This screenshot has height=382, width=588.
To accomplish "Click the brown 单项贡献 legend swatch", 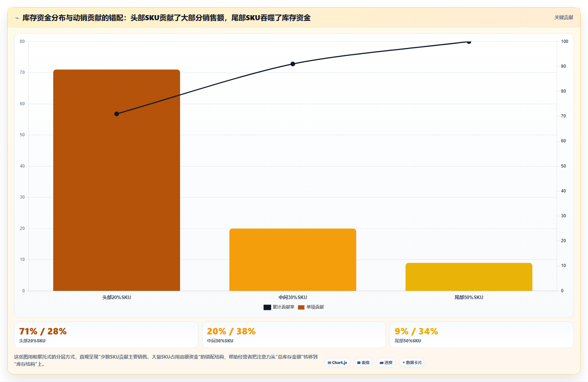I will point(301,307).
